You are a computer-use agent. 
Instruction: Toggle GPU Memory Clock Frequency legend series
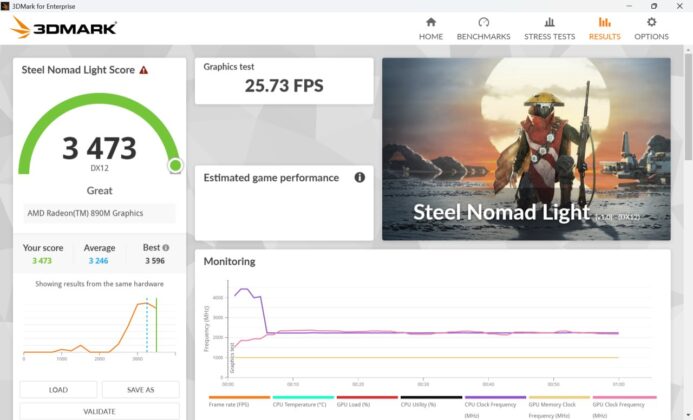point(559,407)
